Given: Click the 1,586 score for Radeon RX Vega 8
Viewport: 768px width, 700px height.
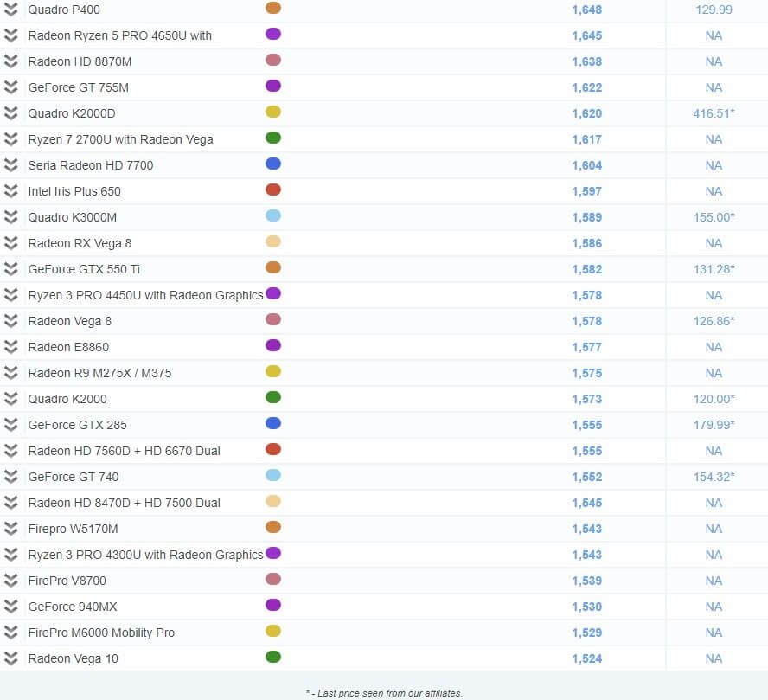Looking at the screenshot, I should pyautogui.click(x=586, y=243).
